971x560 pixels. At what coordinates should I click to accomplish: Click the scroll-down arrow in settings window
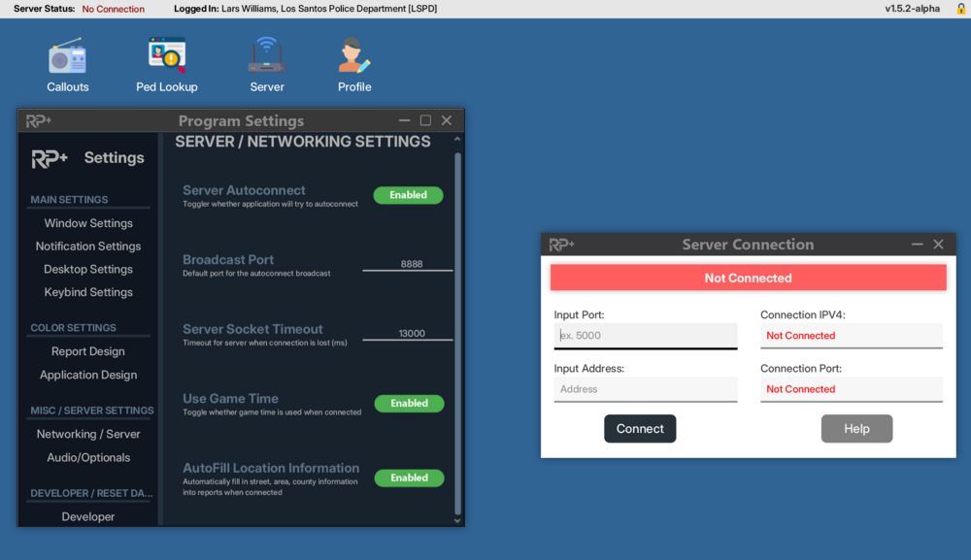[455, 519]
